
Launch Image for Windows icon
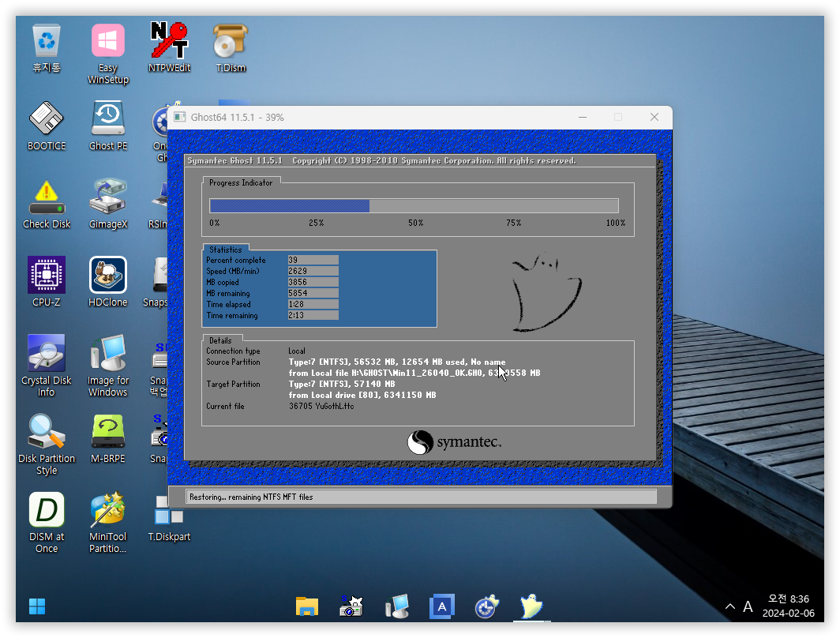point(107,366)
